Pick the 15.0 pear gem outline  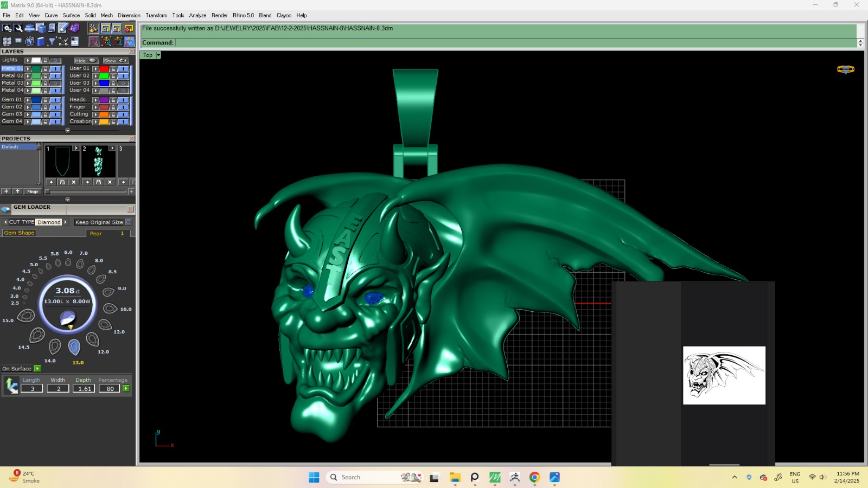(x=26, y=316)
